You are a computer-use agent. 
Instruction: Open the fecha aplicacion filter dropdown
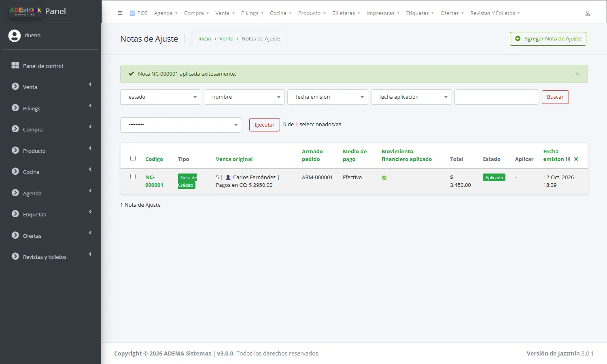tap(412, 97)
